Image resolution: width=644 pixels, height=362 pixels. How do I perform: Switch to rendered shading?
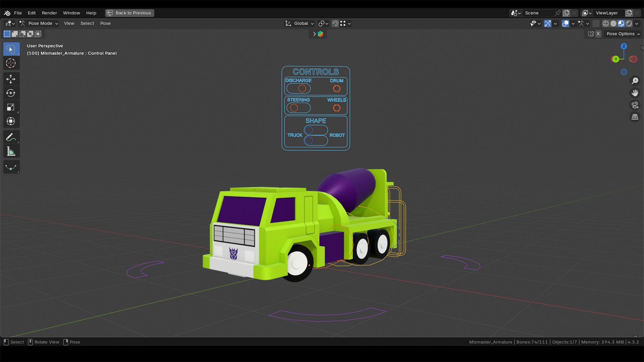tap(629, 23)
